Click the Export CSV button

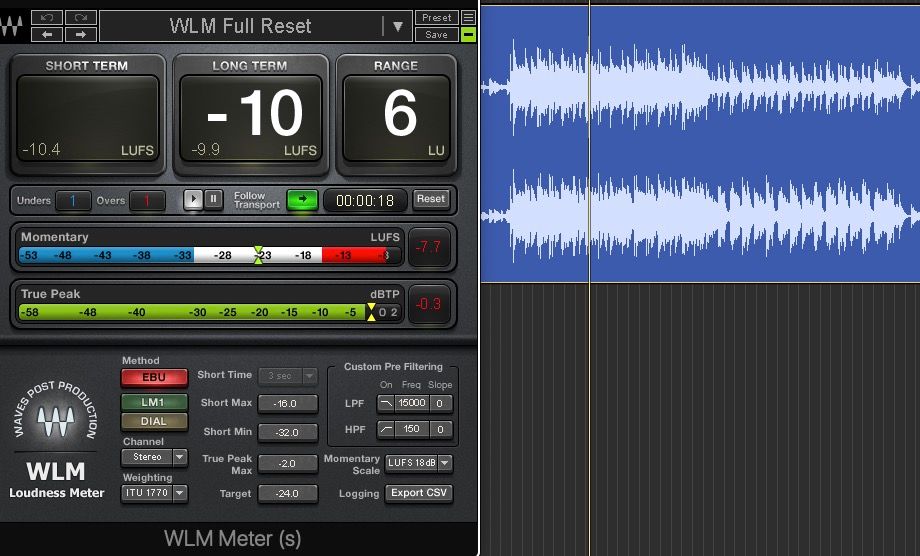[420, 493]
